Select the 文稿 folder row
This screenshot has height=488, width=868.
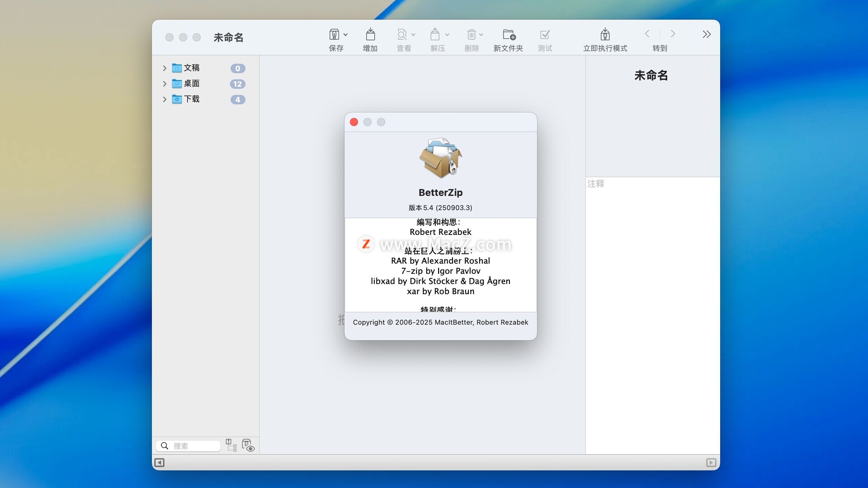pyautogui.click(x=205, y=68)
